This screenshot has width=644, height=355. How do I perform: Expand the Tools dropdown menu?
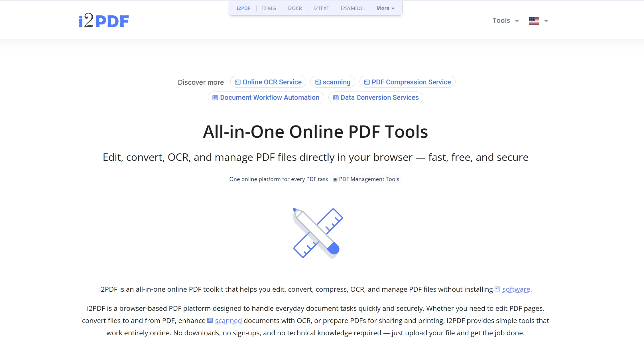tap(505, 21)
